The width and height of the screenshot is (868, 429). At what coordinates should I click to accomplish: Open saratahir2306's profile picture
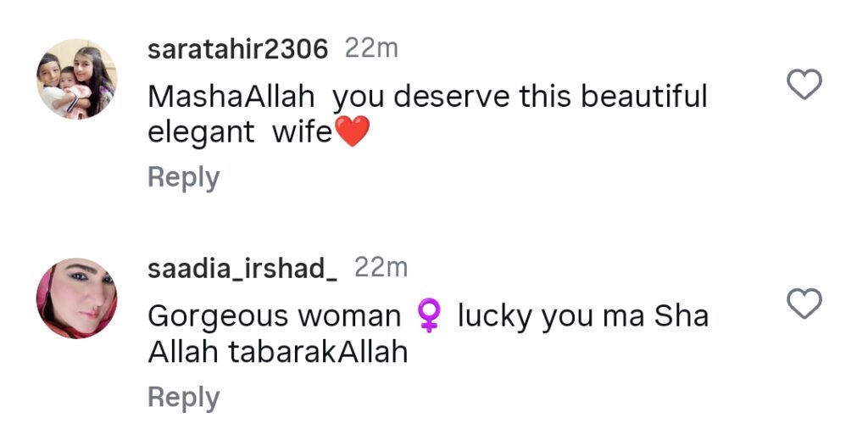point(76,79)
